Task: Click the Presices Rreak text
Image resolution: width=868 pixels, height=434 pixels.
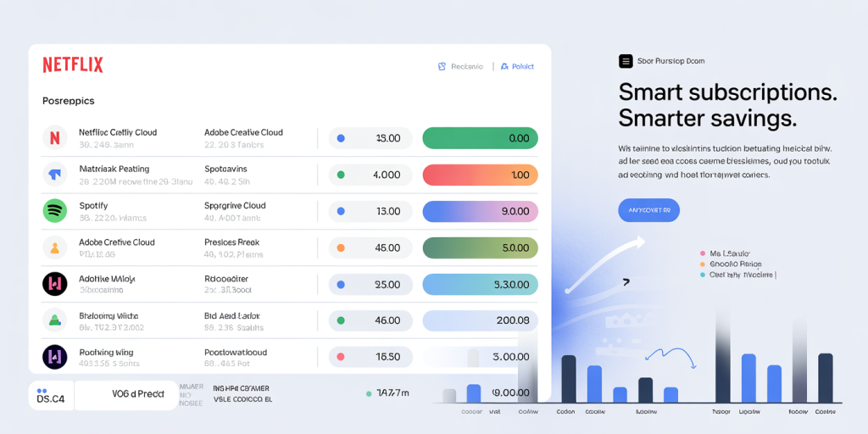Action: 232,242
